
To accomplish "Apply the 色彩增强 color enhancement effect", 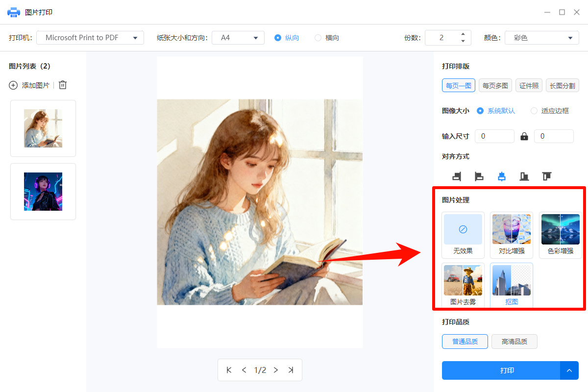I will 560,235.
